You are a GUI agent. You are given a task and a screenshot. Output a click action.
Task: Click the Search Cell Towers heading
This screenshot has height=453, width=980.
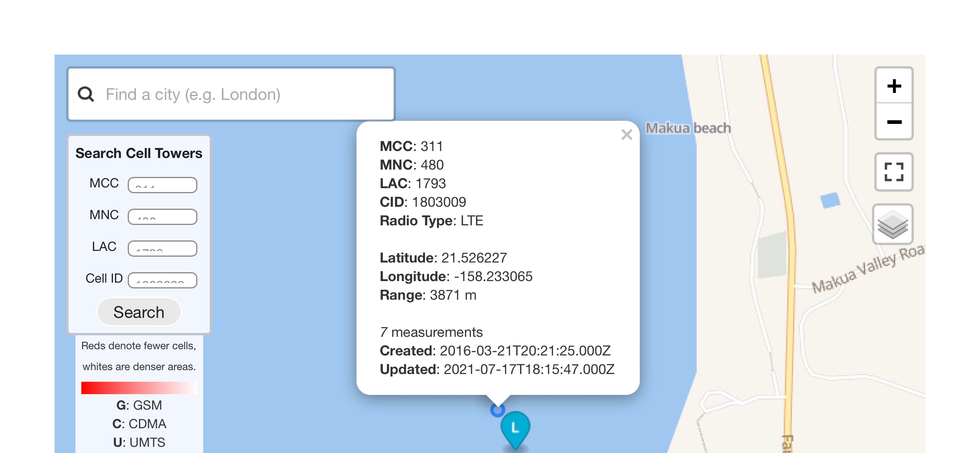click(x=139, y=153)
